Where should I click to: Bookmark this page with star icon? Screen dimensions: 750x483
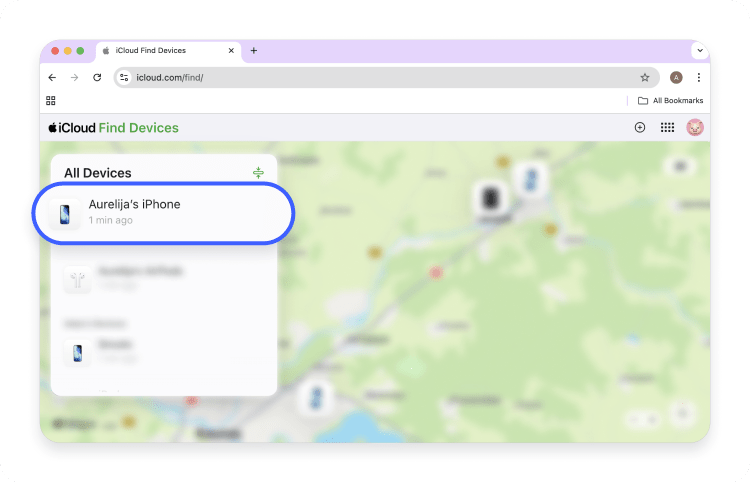pyautogui.click(x=645, y=77)
